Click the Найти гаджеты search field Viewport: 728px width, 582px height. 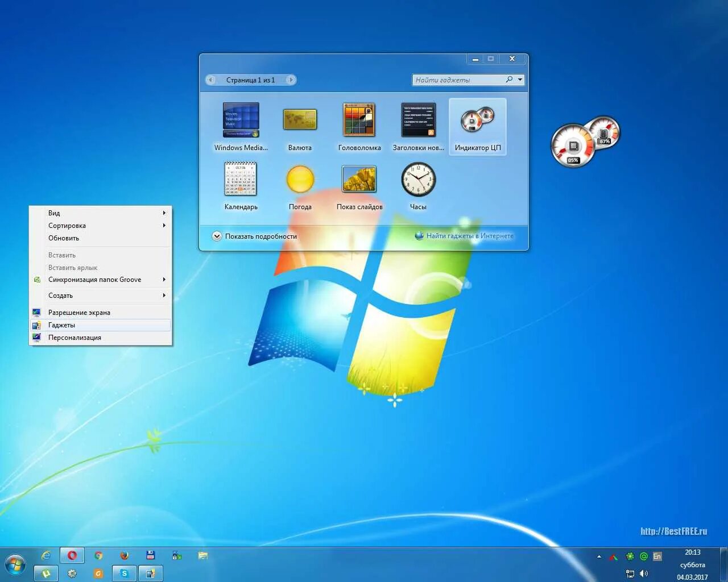coord(458,80)
